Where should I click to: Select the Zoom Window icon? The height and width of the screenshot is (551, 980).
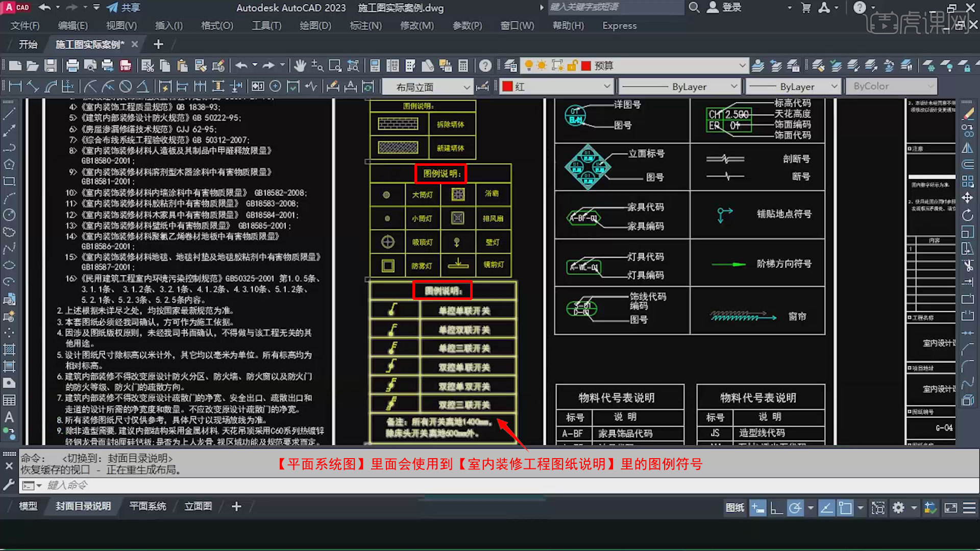[x=335, y=65]
